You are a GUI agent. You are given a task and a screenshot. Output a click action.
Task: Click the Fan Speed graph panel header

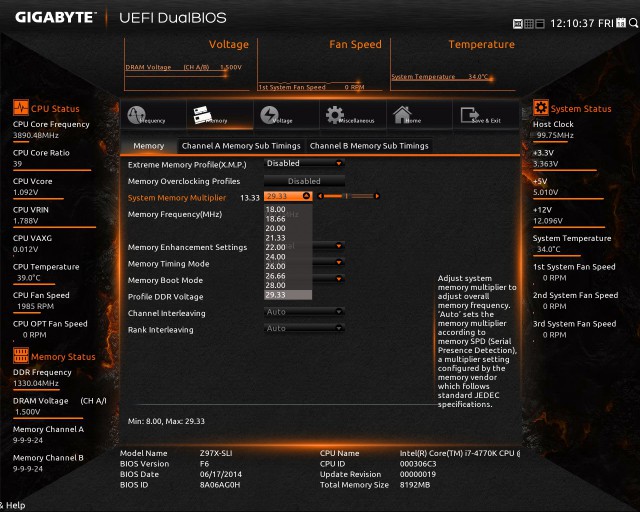355,44
